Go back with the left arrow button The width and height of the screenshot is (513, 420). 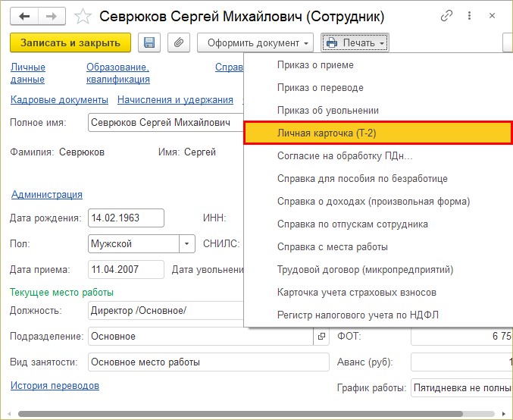coord(24,16)
